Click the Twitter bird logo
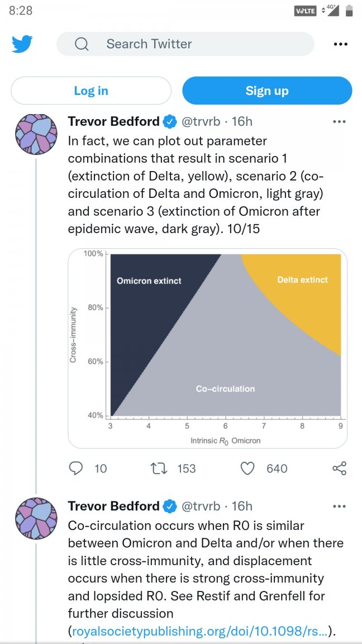The image size is (362, 644). click(x=22, y=44)
